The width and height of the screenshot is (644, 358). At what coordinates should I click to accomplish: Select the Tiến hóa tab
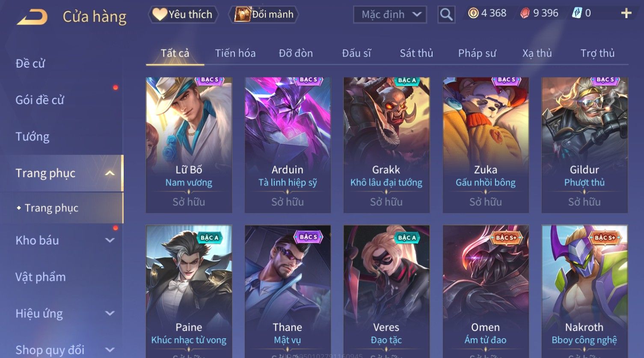(x=235, y=53)
